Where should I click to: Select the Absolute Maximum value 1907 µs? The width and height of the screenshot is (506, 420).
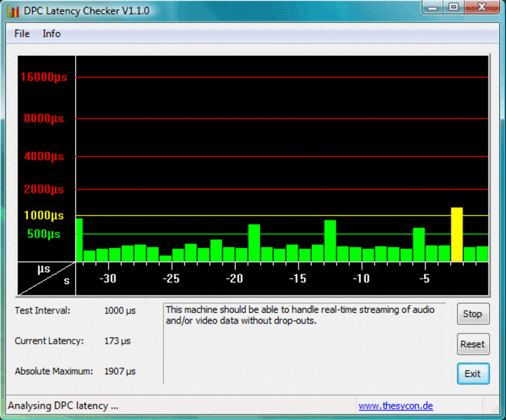tap(120, 371)
